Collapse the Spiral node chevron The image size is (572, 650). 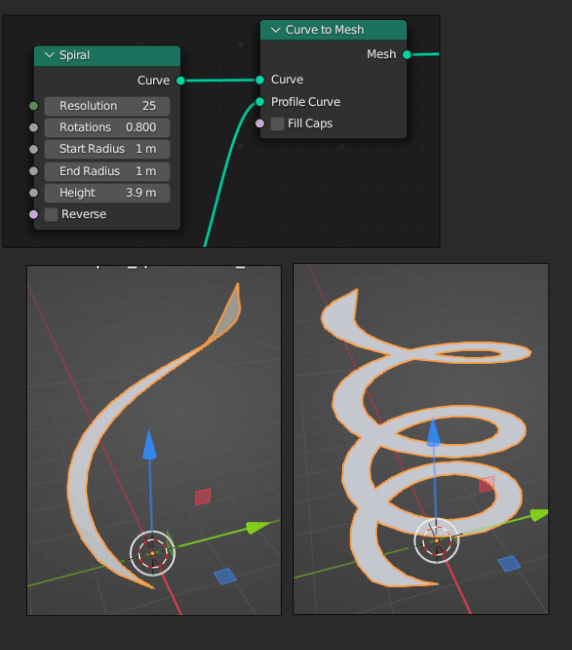point(49,55)
